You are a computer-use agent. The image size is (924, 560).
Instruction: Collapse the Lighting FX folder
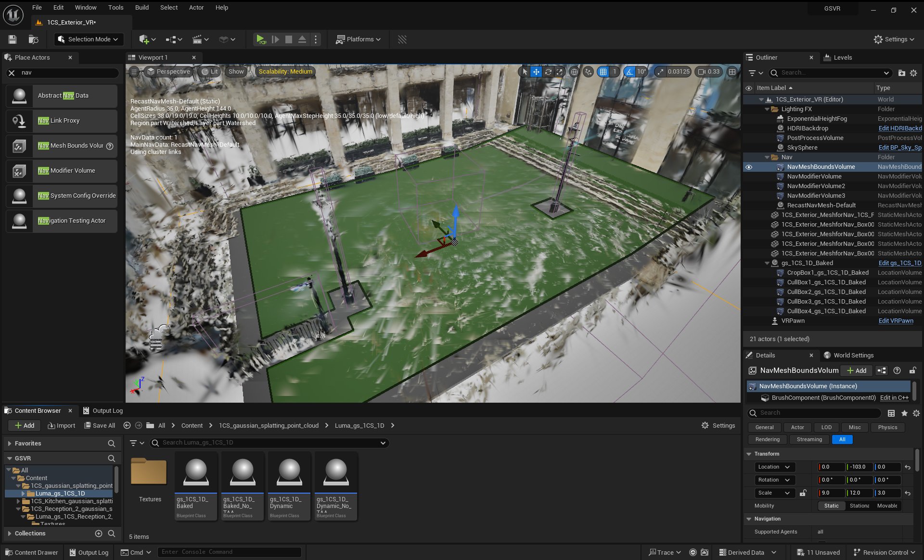767,109
